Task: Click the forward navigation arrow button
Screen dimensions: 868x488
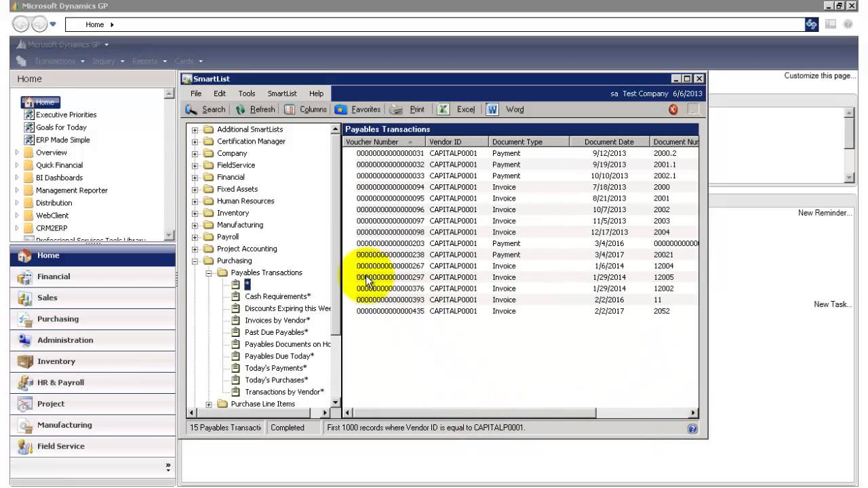Action: tap(39, 24)
